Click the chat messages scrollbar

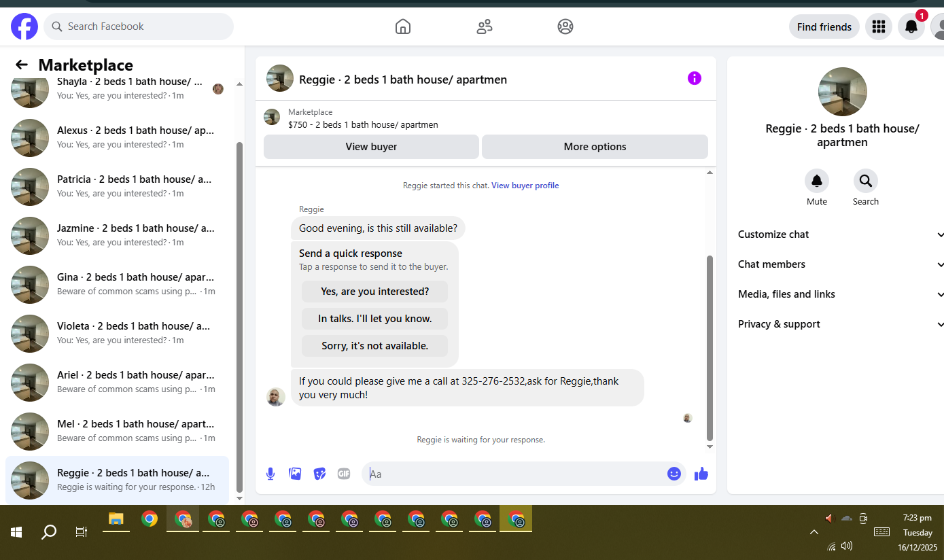[x=710, y=348]
